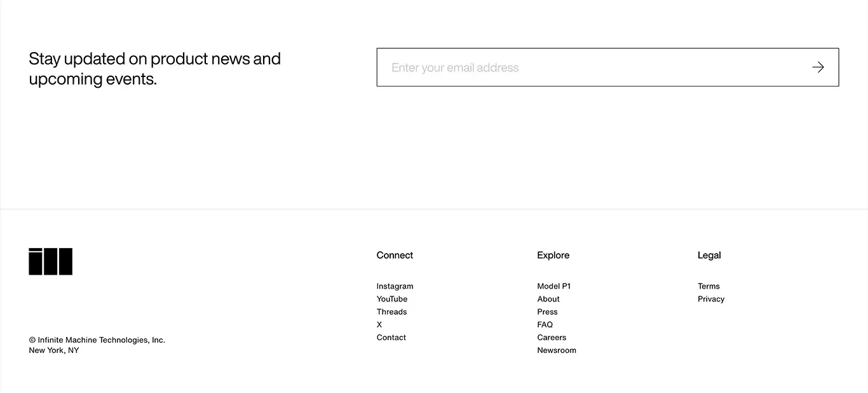Viewport: 868px width, 393px height.
Task: View the Model P1 page
Action: [554, 286]
